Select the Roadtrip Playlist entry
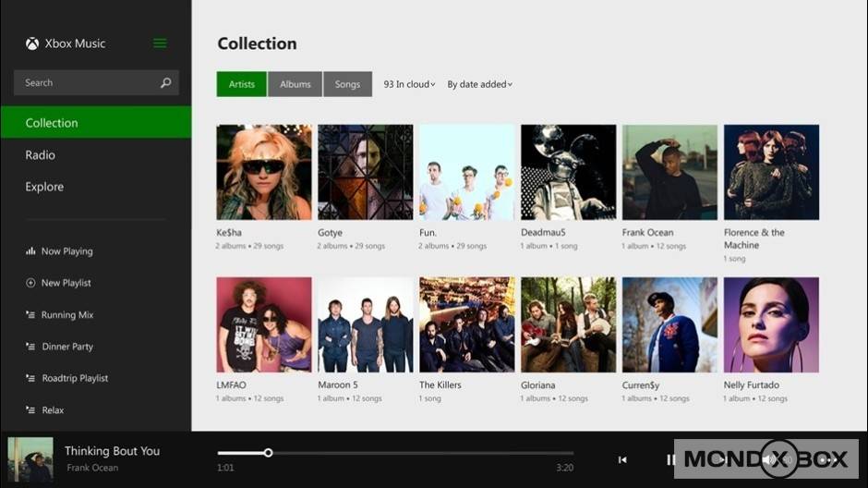Viewport: 868px width, 488px height. [x=74, y=378]
